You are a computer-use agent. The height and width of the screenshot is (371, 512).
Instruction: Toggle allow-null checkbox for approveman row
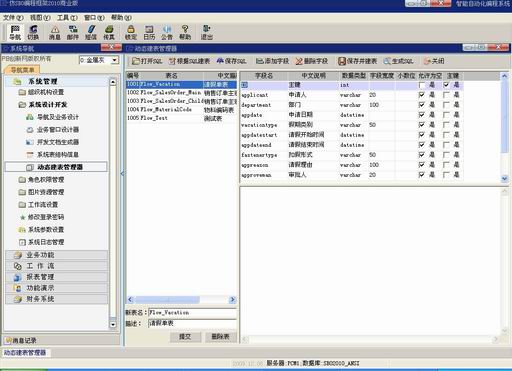tap(422, 175)
